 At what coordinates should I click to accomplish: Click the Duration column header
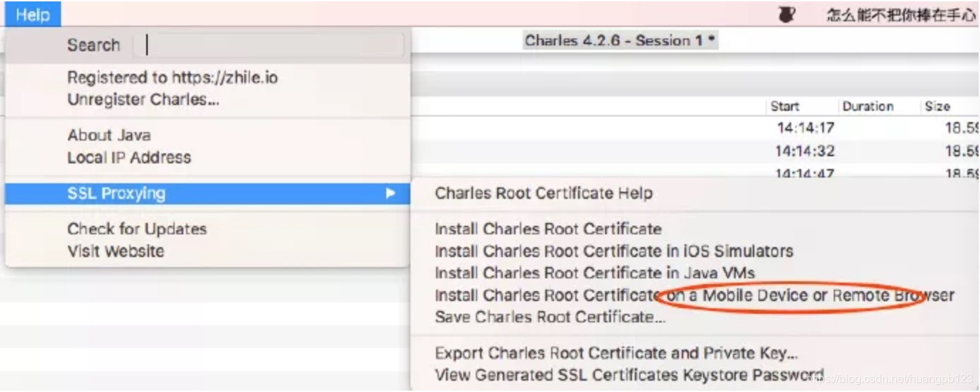click(x=868, y=107)
